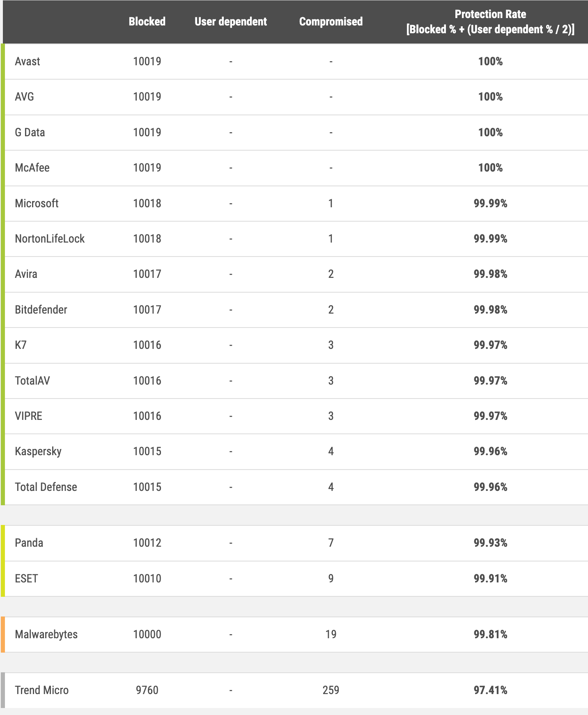Select the ESET vendor name
Screen dimensions: 588x715
point(26,579)
